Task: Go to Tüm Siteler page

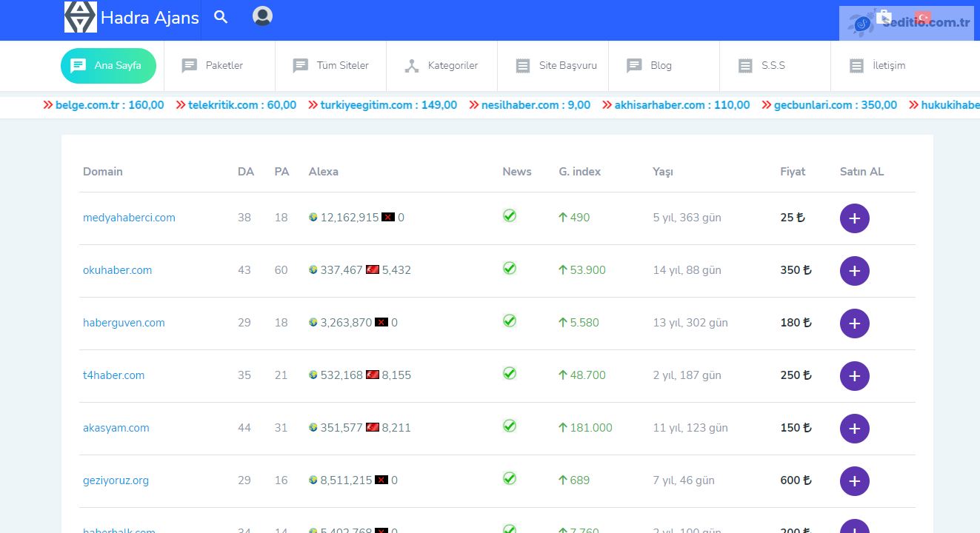Action: click(x=331, y=66)
